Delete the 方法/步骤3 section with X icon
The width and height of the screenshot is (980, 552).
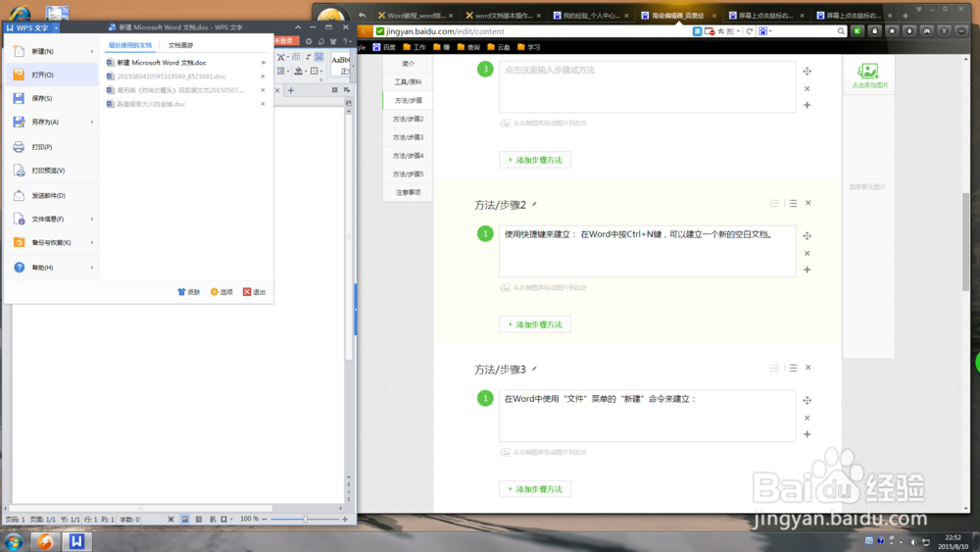click(808, 368)
